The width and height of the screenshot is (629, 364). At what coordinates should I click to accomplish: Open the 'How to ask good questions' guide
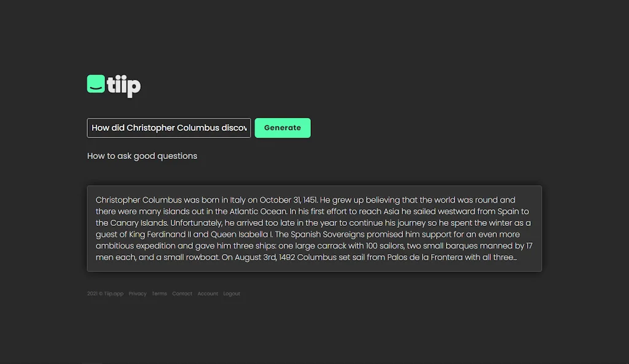142,156
